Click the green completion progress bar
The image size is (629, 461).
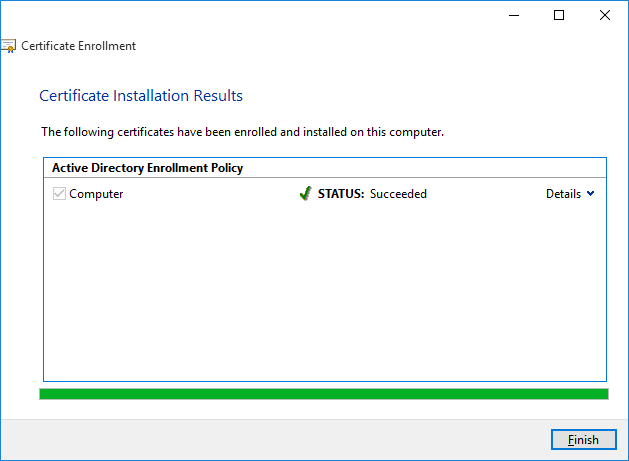click(323, 394)
